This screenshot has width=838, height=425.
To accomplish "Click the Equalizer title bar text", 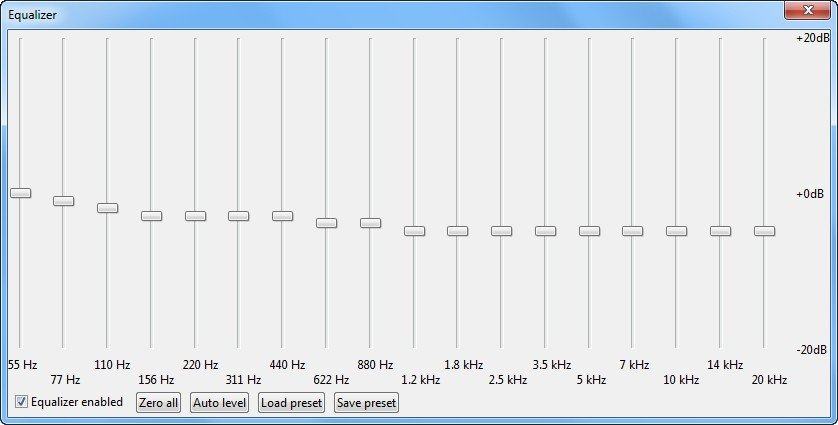I will 32,15.
